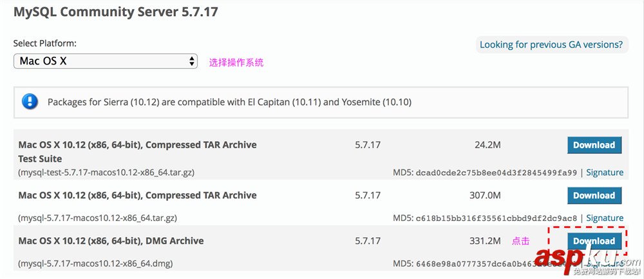This screenshot has height=279, width=644.
Task: Click the Test Suite MD5 hash value
Action: pos(497,173)
